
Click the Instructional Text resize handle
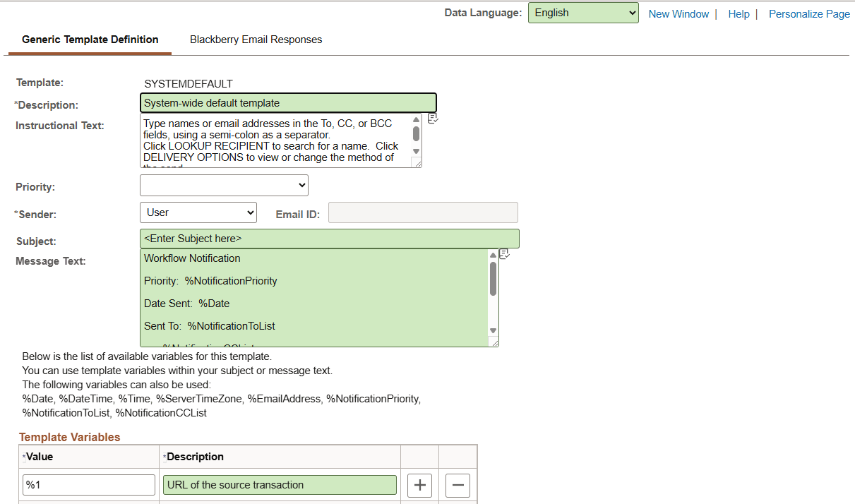point(419,163)
